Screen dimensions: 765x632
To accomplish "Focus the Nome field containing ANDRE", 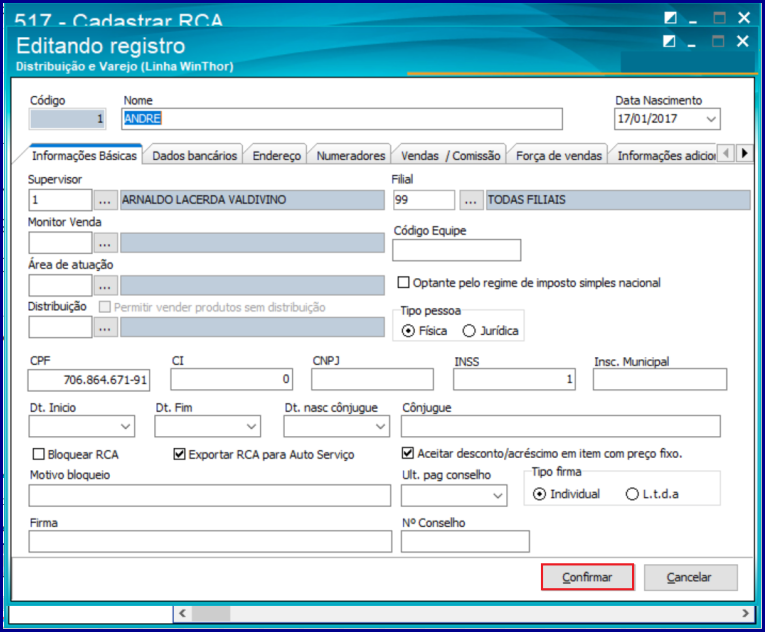I will tap(342, 119).
